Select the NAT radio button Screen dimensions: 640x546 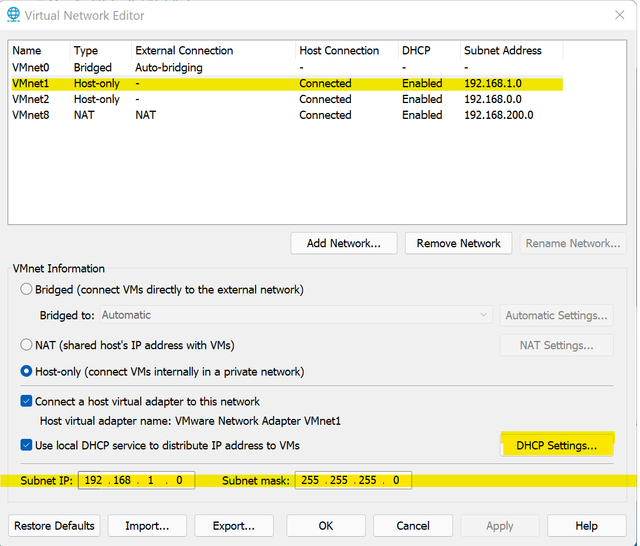click(x=27, y=345)
